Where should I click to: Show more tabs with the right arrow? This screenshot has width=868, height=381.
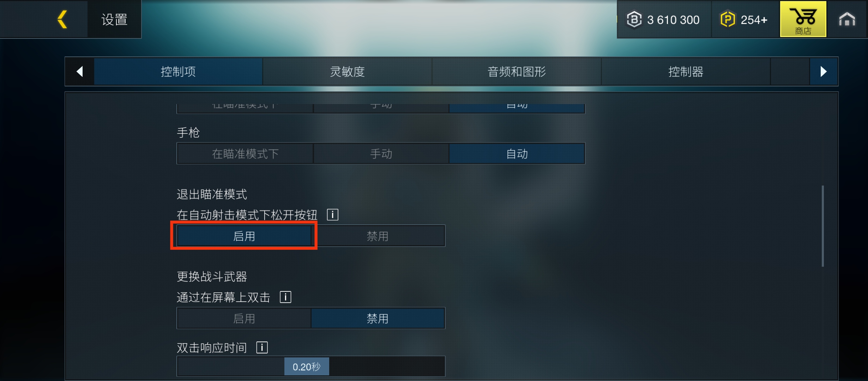click(x=824, y=72)
